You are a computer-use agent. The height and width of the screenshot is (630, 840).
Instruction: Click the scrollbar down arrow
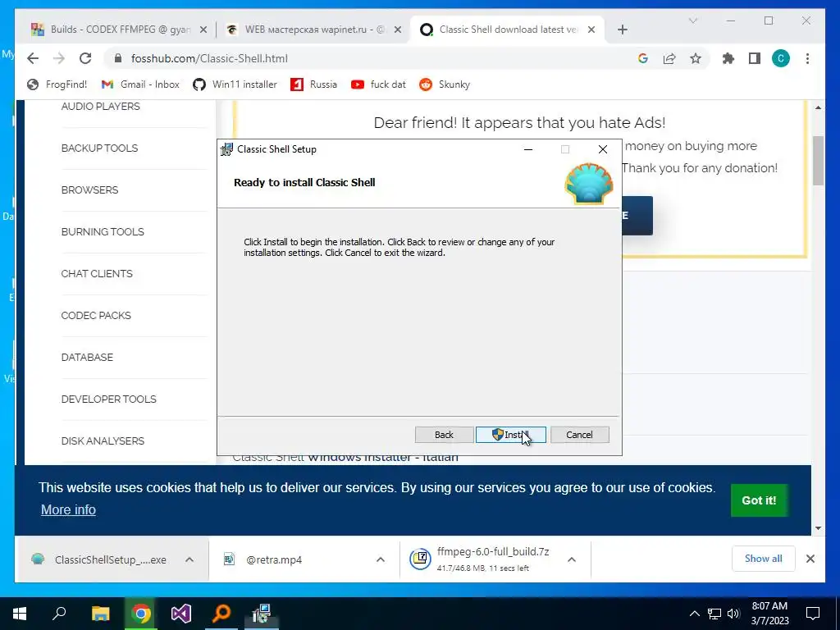click(x=818, y=527)
